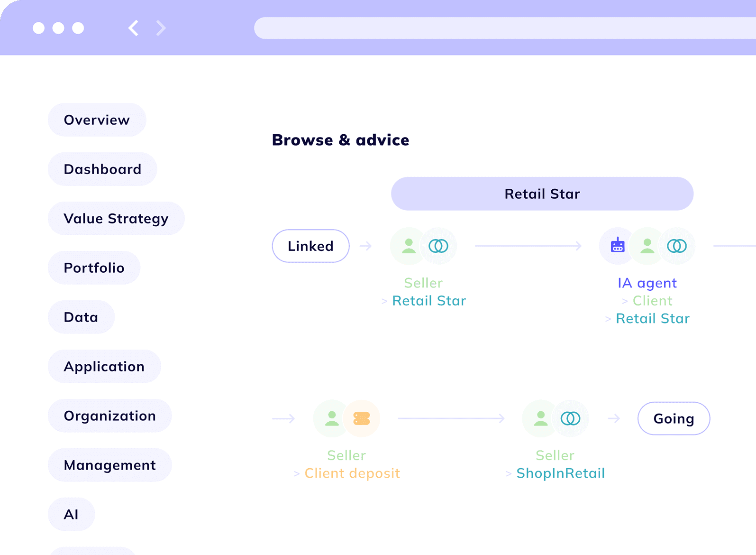Click the robot IA agent icon
This screenshot has height=555, width=756.
(618, 246)
